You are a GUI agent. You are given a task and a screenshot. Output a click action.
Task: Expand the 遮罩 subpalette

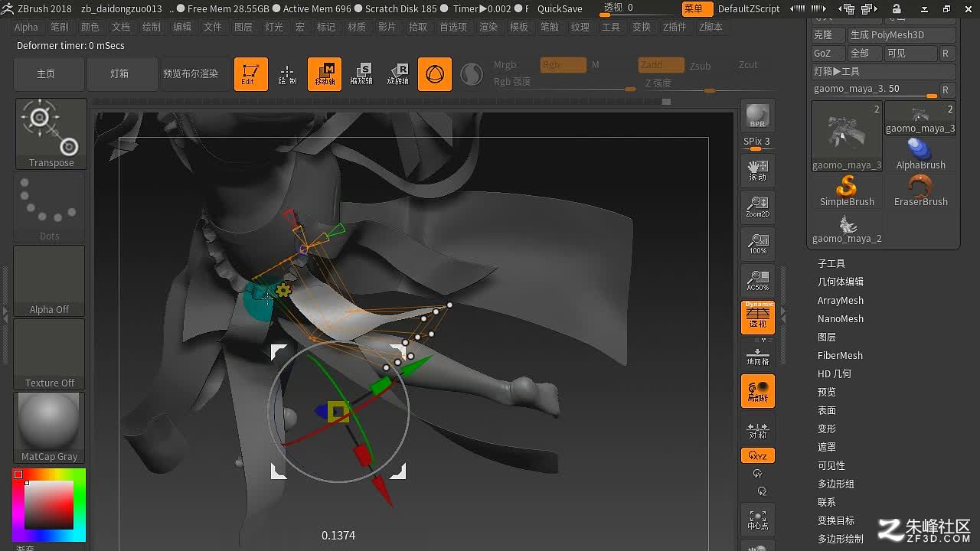pyautogui.click(x=827, y=447)
